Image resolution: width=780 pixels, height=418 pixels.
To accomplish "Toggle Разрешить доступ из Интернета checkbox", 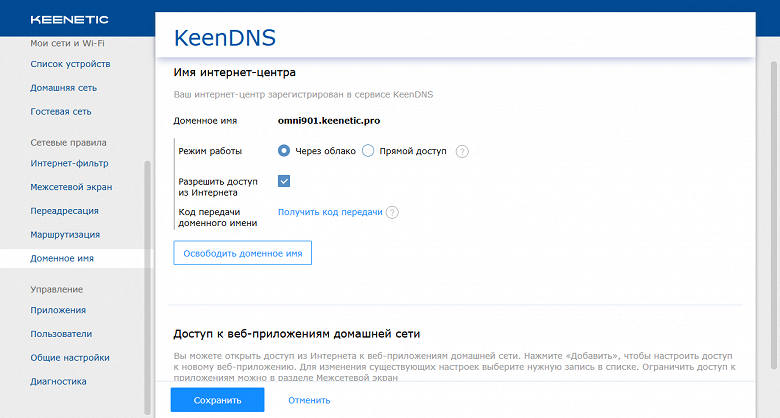I will (x=284, y=181).
